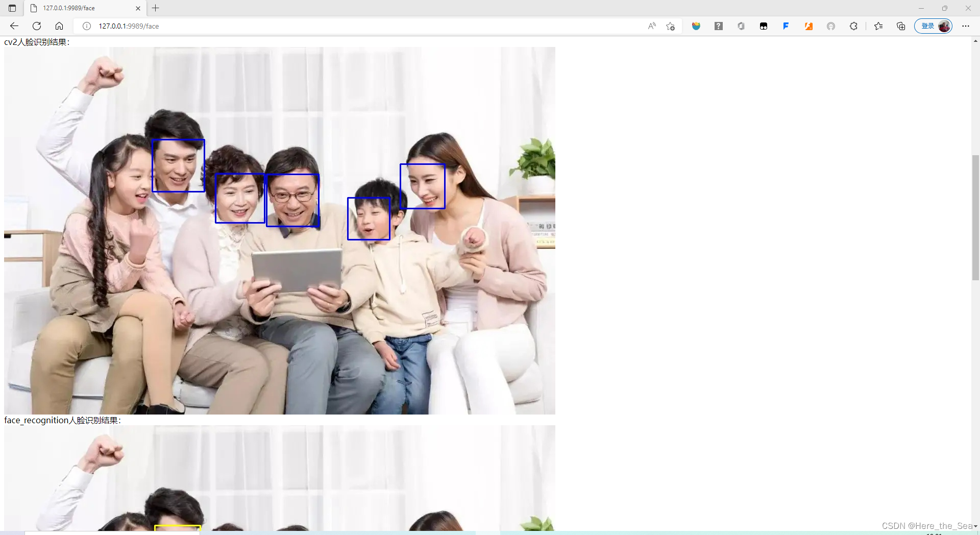Open the orange extension icon
Viewport: 980px width, 535px height.
[808, 26]
